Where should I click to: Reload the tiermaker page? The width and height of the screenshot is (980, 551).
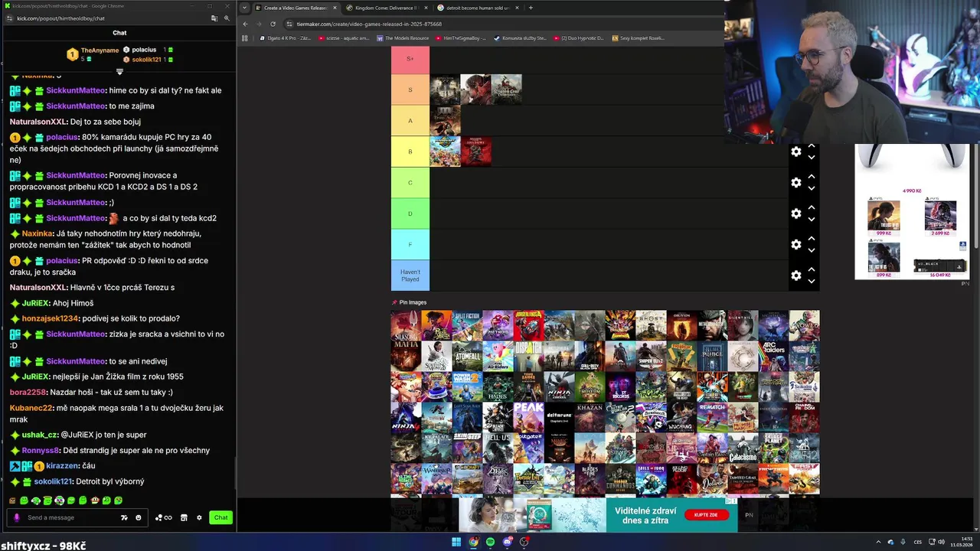[273, 24]
